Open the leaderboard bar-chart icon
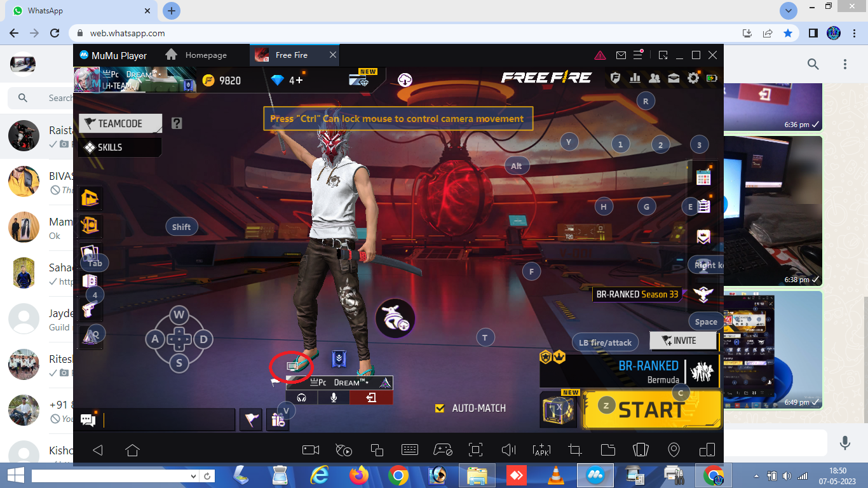 [x=635, y=78]
